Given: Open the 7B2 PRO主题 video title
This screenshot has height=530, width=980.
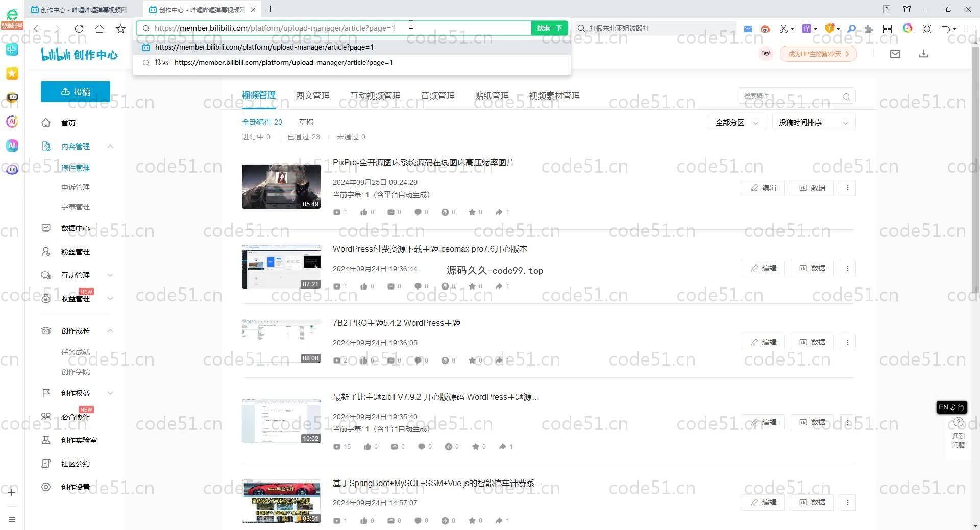Looking at the screenshot, I should pos(397,323).
